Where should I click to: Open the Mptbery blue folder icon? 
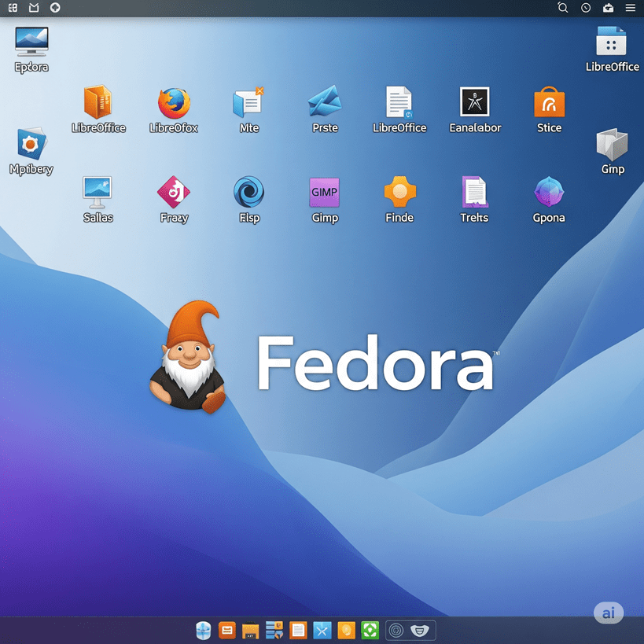point(31,143)
